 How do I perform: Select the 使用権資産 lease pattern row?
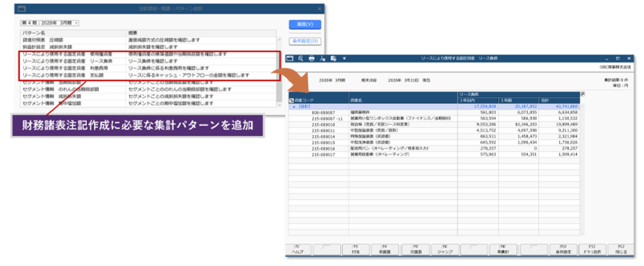149,54
